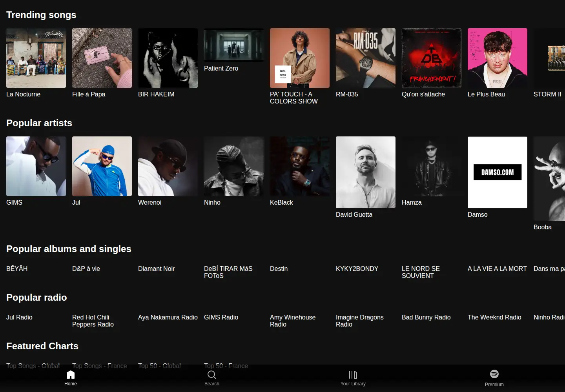The width and height of the screenshot is (565, 392).
Task: Select Aya Nakamura Radio
Action: point(168,317)
